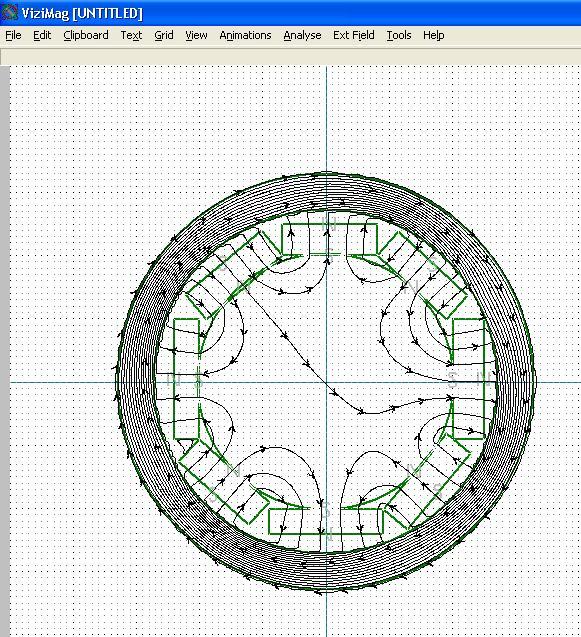Image resolution: width=581 pixels, height=637 pixels.
Task: Open the Animations menu
Action: (245, 35)
